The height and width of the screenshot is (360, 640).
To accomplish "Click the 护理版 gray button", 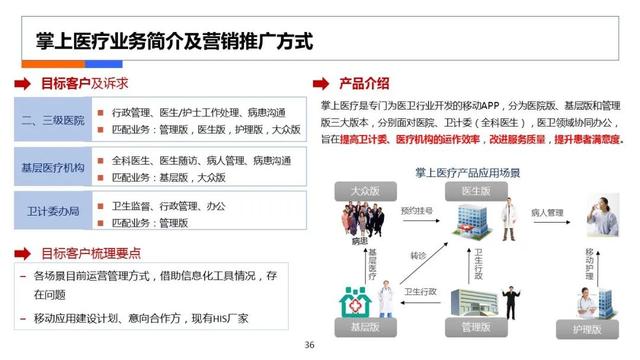I will tap(587, 329).
